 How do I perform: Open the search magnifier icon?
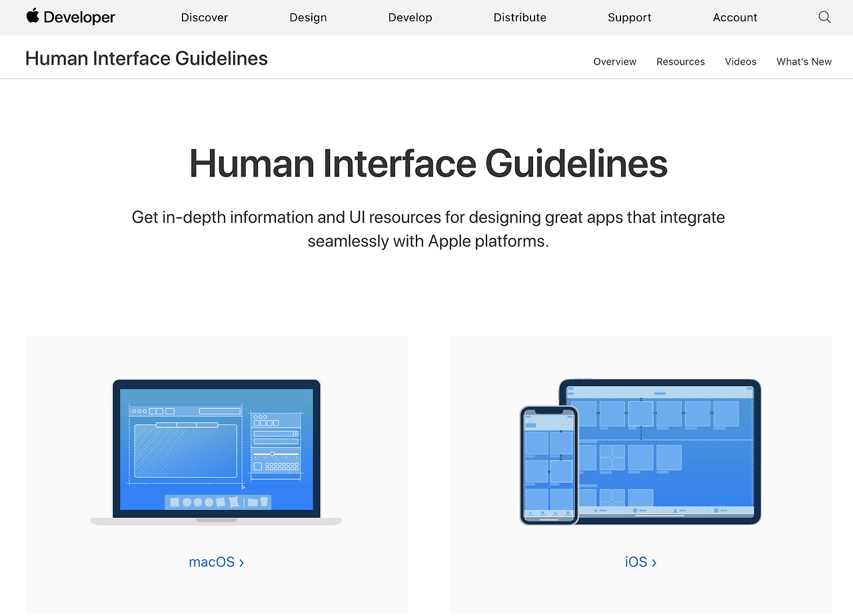tap(824, 17)
